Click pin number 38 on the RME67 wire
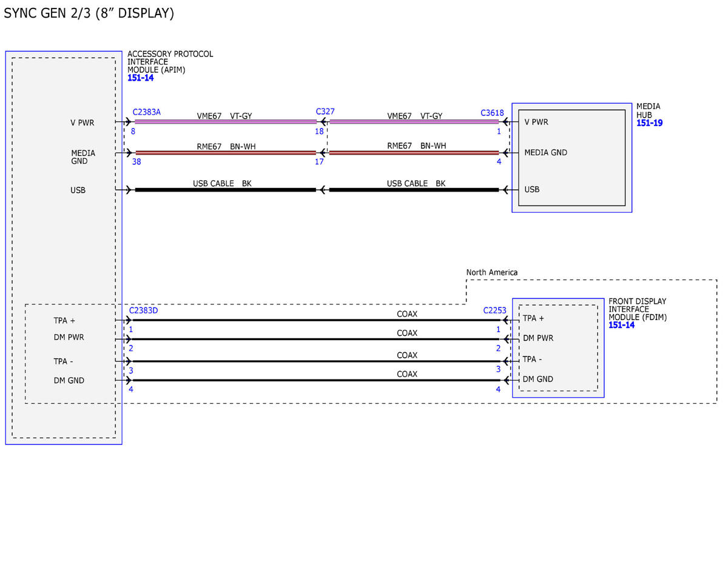728x562 pixels. click(136, 162)
